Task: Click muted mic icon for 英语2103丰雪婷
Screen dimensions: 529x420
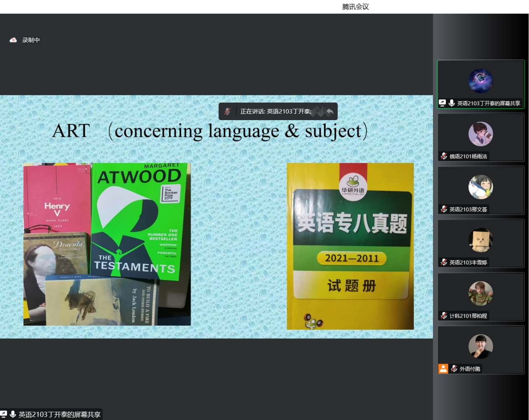Action: point(444,262)
